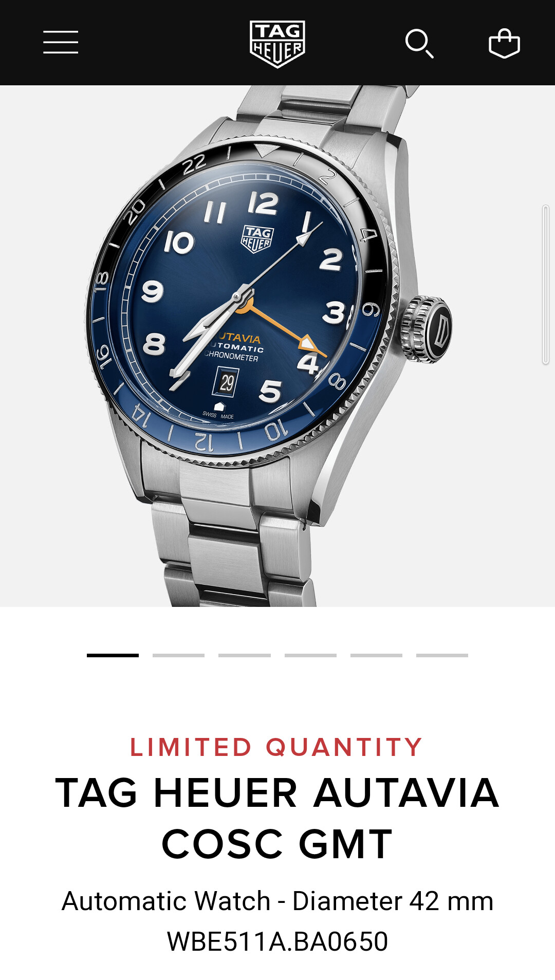Switch to the second product image indicator
Screen dimensions: 555x980
tap(178, 655)
